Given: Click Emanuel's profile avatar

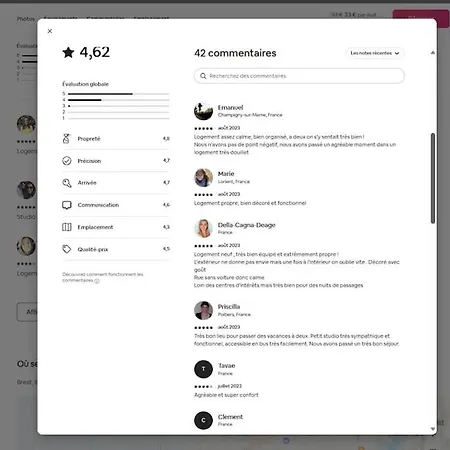Looking at the screenshot, I should click(x=203, y=111).
